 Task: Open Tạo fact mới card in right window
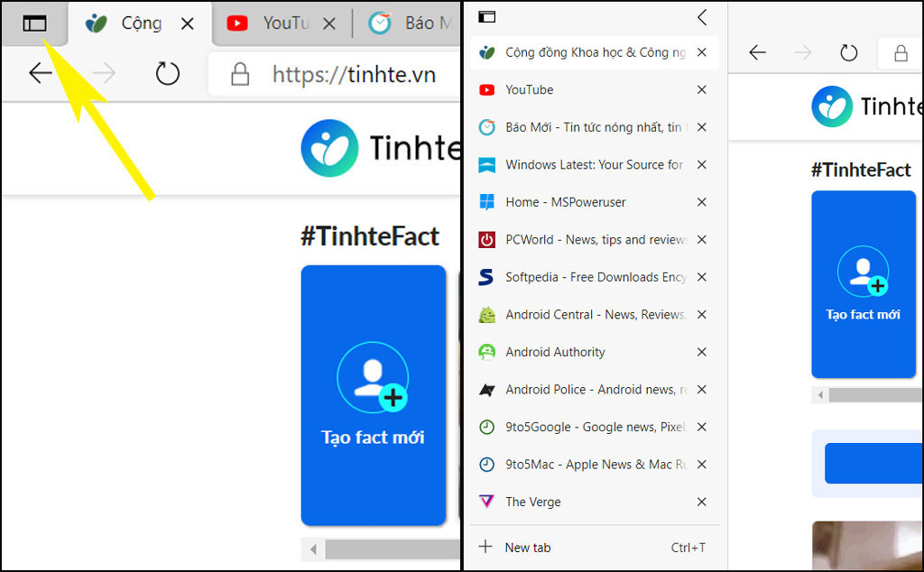click(864, 284)
